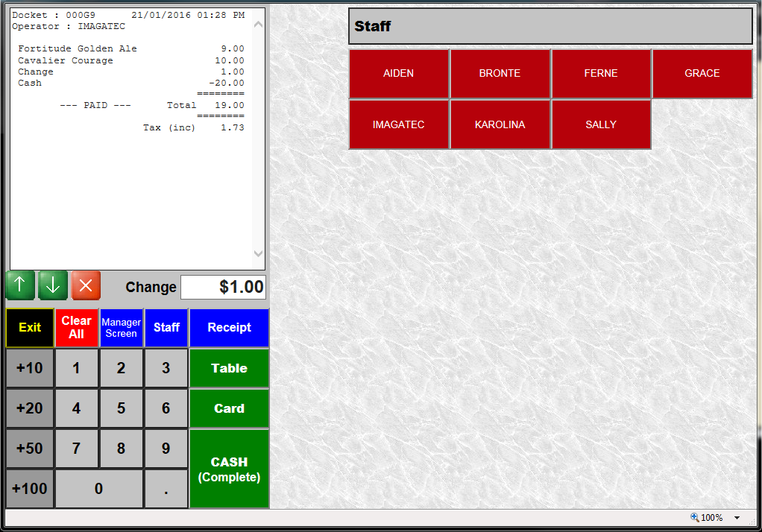Click the zoom magnifier icon in status bar

(694, 518)
